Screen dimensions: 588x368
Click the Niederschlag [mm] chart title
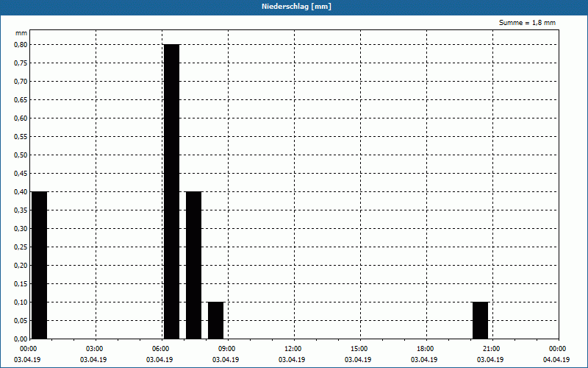click(x=296, y=7)
